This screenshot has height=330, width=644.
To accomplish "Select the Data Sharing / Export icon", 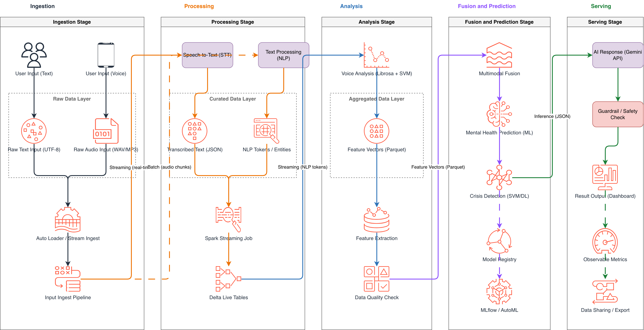I will [605, 292].
